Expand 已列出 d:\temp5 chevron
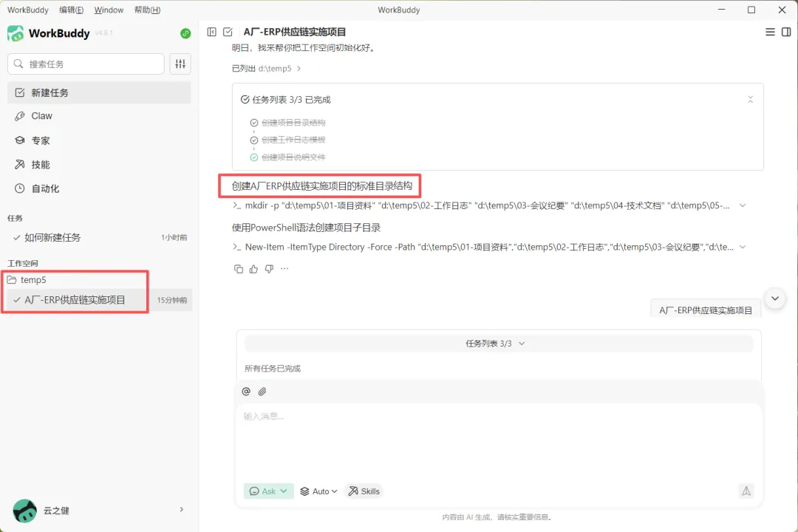The image size is (798, 532). (299, 68)
